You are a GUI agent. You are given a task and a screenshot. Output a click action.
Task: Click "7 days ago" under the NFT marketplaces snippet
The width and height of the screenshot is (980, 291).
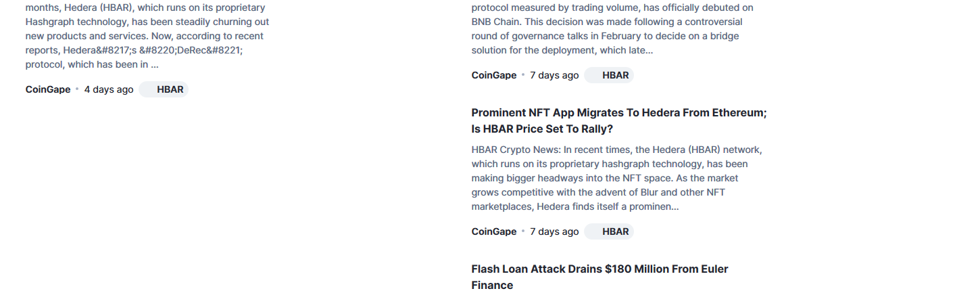click(x=554, y=231)
